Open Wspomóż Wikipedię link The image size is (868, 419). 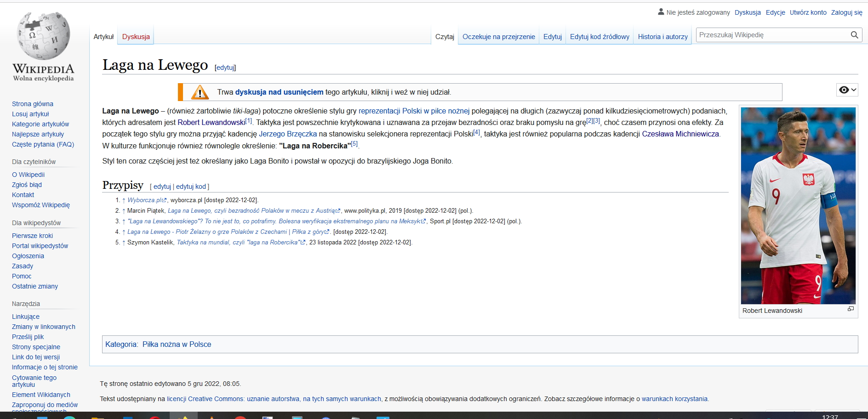click(41, 205)
